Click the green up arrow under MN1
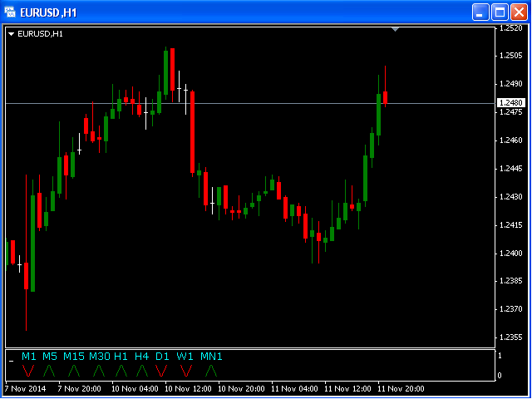 click(x=211, y=371)
